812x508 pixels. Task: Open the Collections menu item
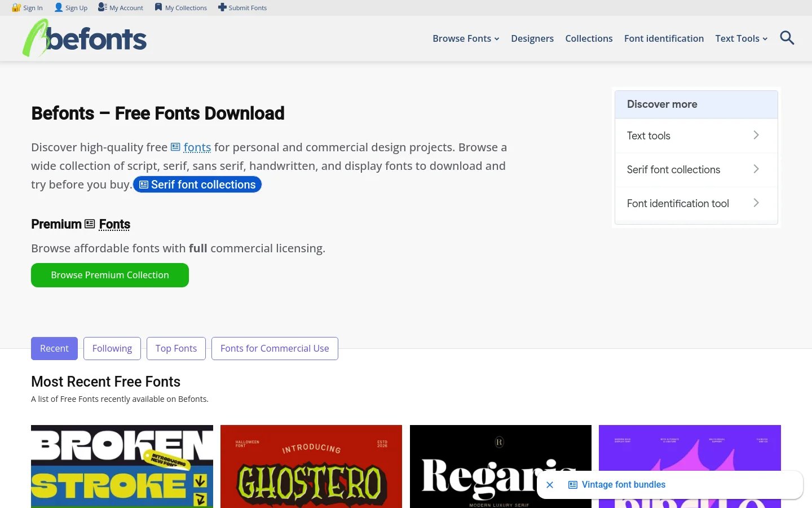point(589,38)
